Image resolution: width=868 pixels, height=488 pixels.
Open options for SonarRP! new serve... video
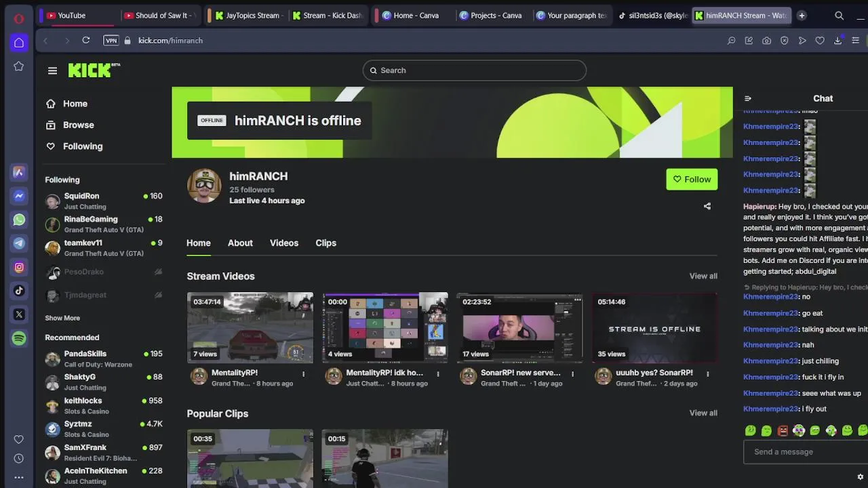pyautogui.click(x=572, y=373)
